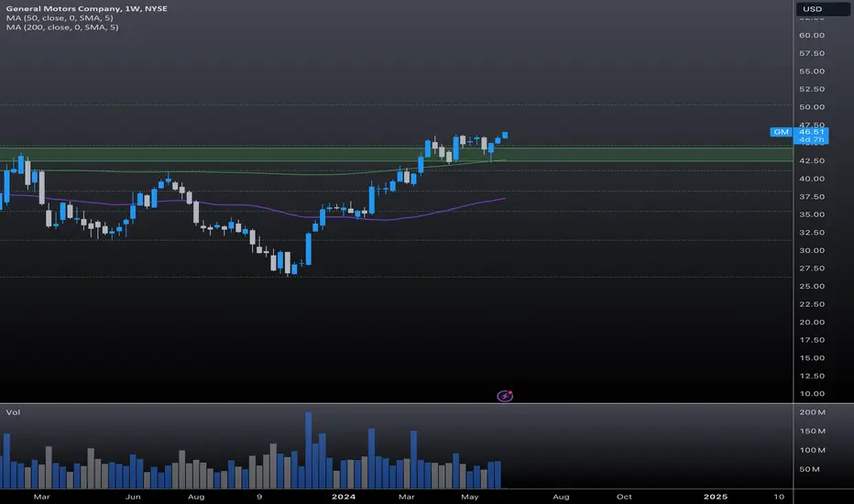The height and width of the screenshot is (504, 854).
Task: Click the May time axis label
Action: point(469,497)
